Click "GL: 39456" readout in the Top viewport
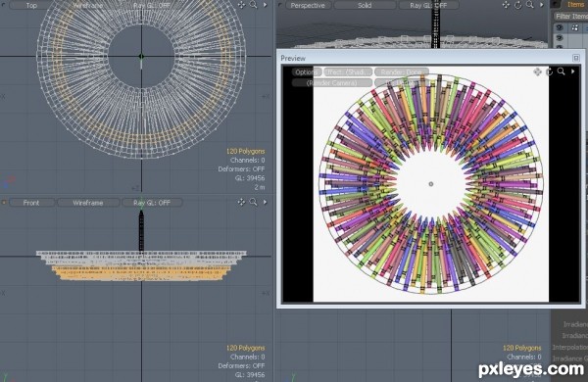Image resolution: width=588 pixels, height=382 pixels. coord(250,178)
